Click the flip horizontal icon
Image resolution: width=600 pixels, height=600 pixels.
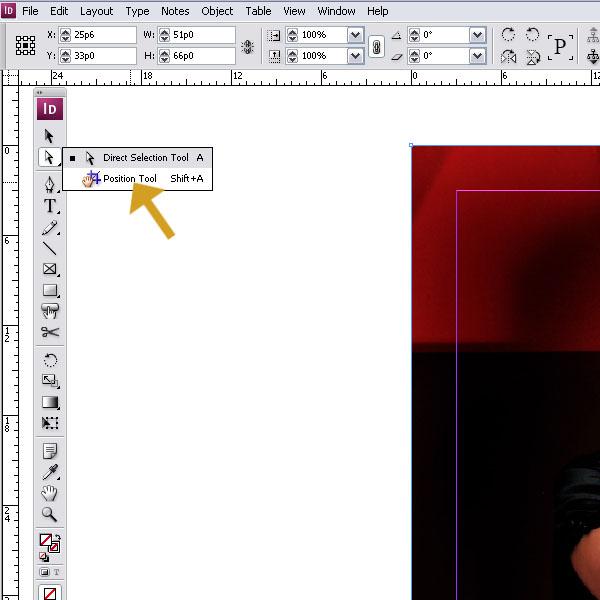pyautogui.click(x=508, y=57)
